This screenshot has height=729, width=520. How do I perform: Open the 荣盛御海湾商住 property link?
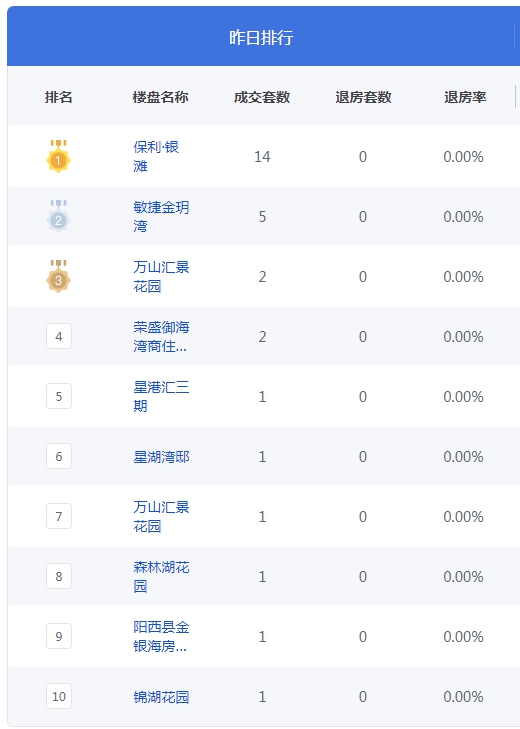[x=161, y=336]
